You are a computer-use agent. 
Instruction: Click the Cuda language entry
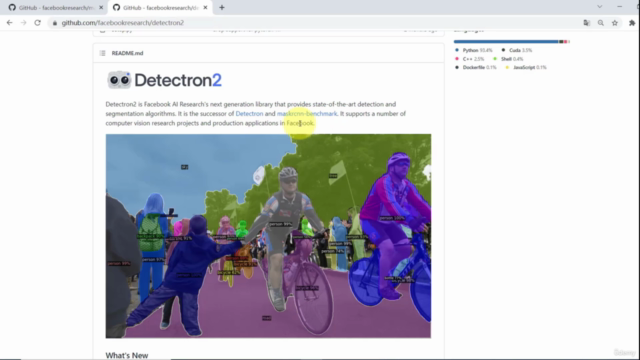pos(517,50)
